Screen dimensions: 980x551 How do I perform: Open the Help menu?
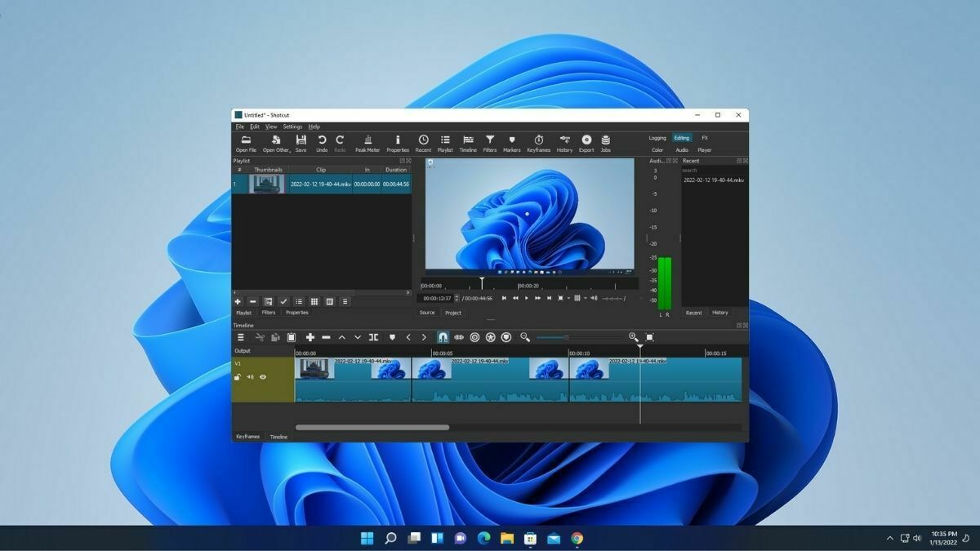point(314,127)
